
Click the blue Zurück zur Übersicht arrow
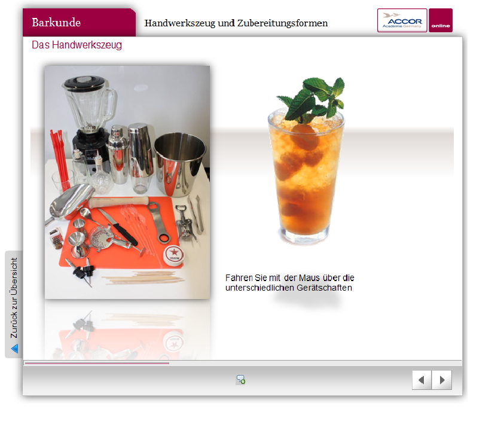click(14, 348)
